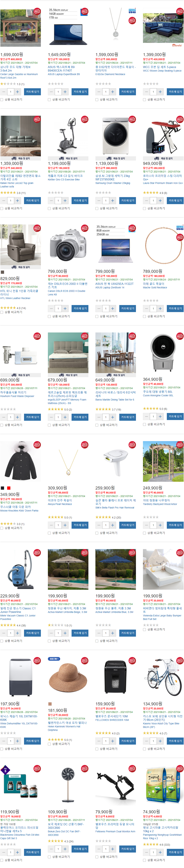Increase quantity for Fellowes Shredder 10M

113,741
